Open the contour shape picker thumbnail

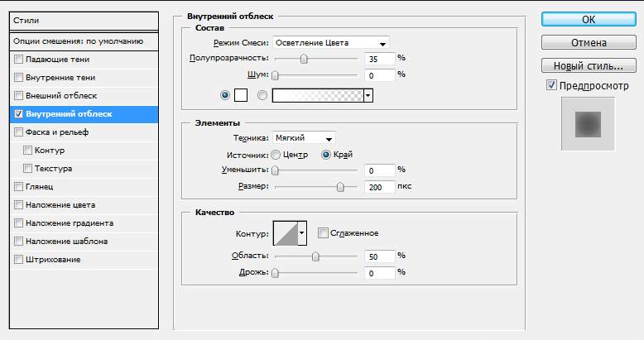click(286, 233)
